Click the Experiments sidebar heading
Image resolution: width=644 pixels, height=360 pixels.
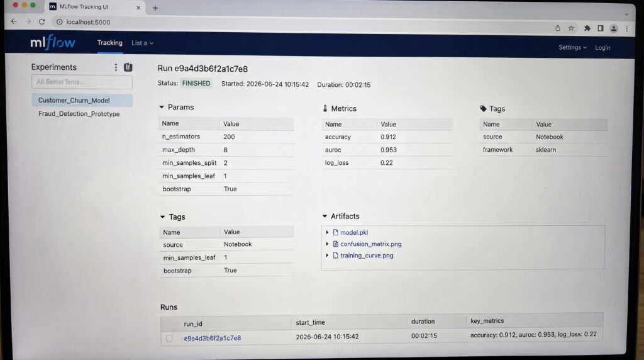54,67
